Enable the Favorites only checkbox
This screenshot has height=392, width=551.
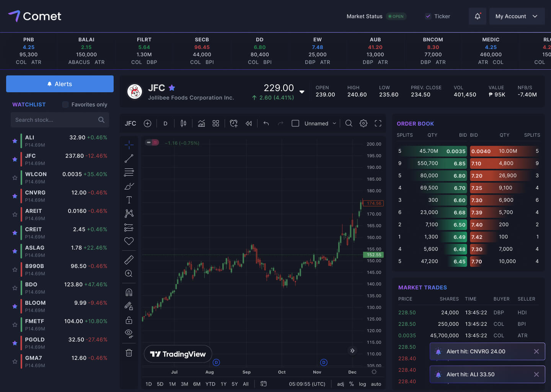click(x=65, y=105)
